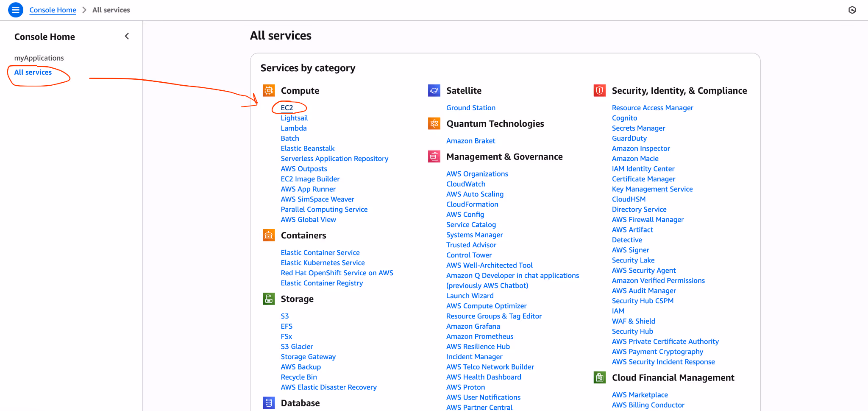Open Secrets Manager
Viewport: 868px width, 411px height.
coord(639,128)
